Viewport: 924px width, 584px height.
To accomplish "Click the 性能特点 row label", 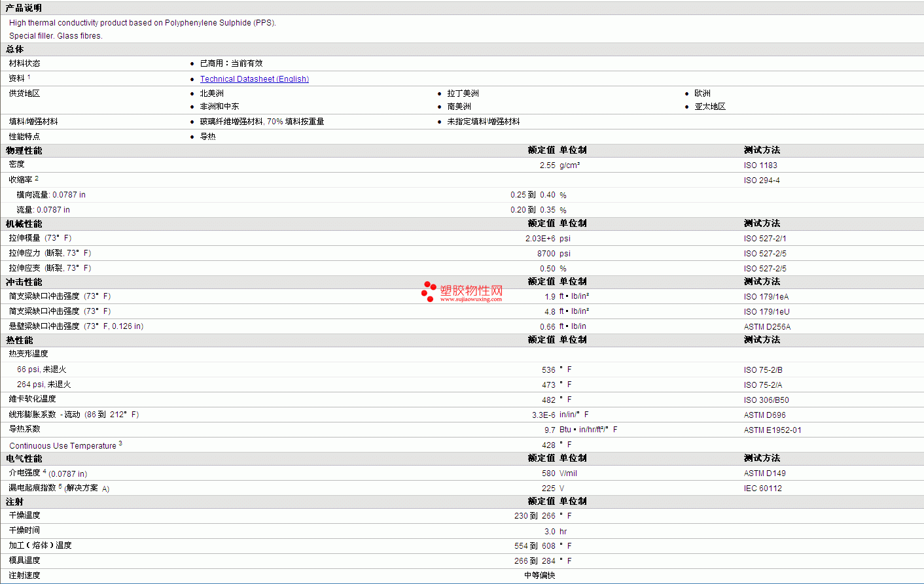I will [x=24, y=137].
